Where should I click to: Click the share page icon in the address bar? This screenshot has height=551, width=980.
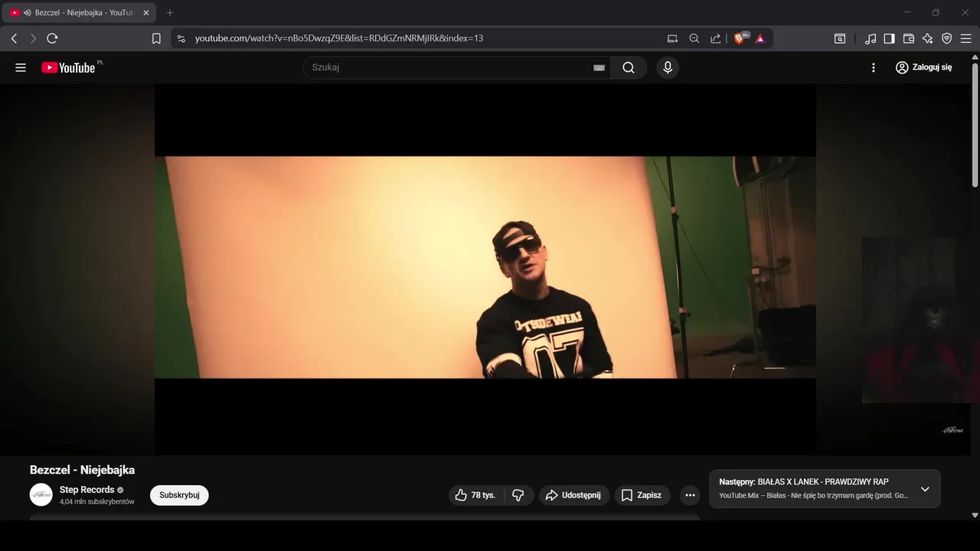[x=715, y=38]
